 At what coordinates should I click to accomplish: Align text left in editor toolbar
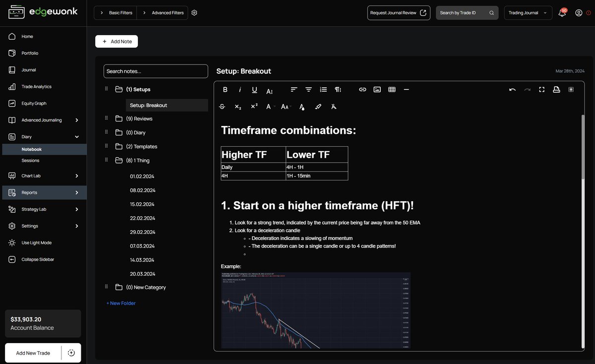pos(294,90)
